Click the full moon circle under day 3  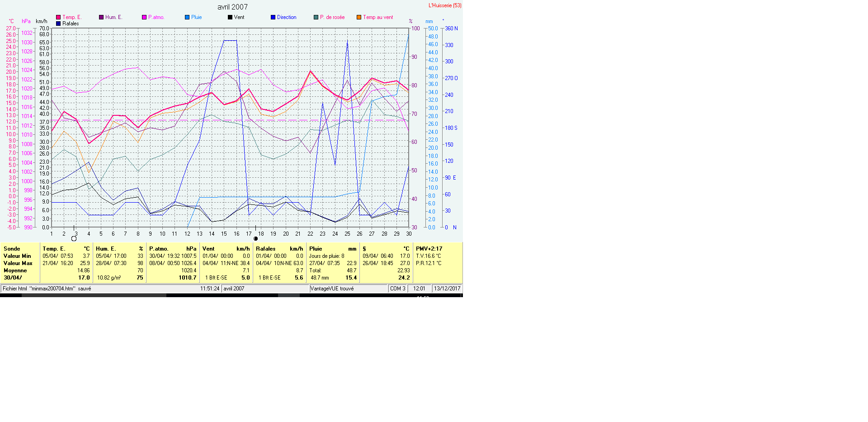point(74,239)
